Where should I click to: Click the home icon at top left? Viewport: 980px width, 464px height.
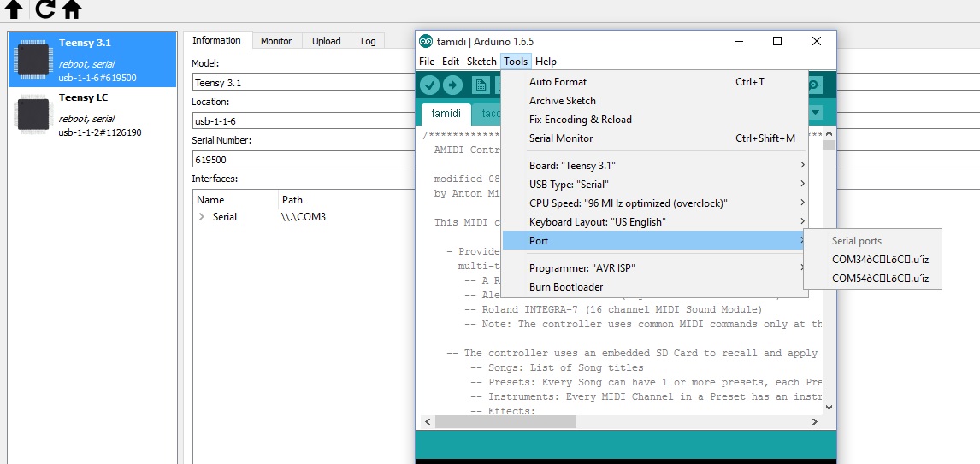[73, 9]
